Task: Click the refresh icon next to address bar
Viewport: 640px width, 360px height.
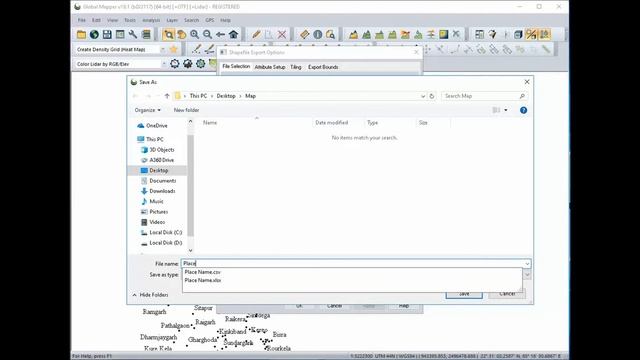Action: pos(432,96)
